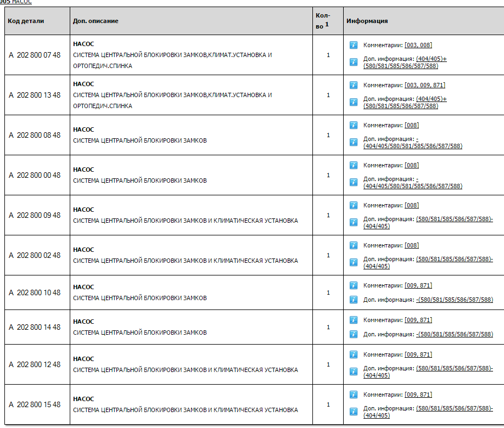Click additional info icon for A 202 800 14 48
The height and width of the screenshot is (428, 504).
[x=353, y=335]
